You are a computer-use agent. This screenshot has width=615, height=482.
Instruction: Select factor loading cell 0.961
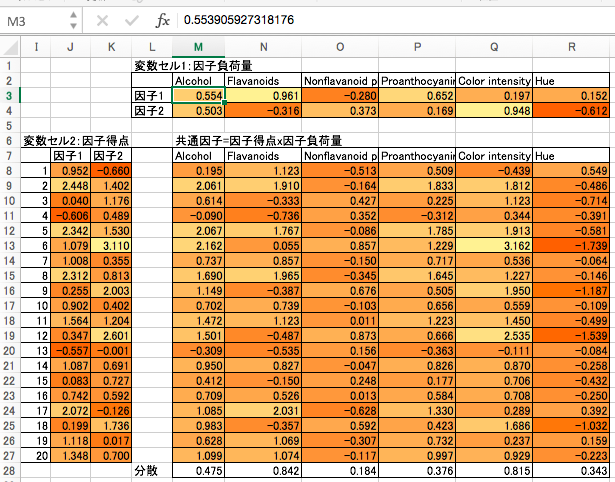(x=263, y=96)
